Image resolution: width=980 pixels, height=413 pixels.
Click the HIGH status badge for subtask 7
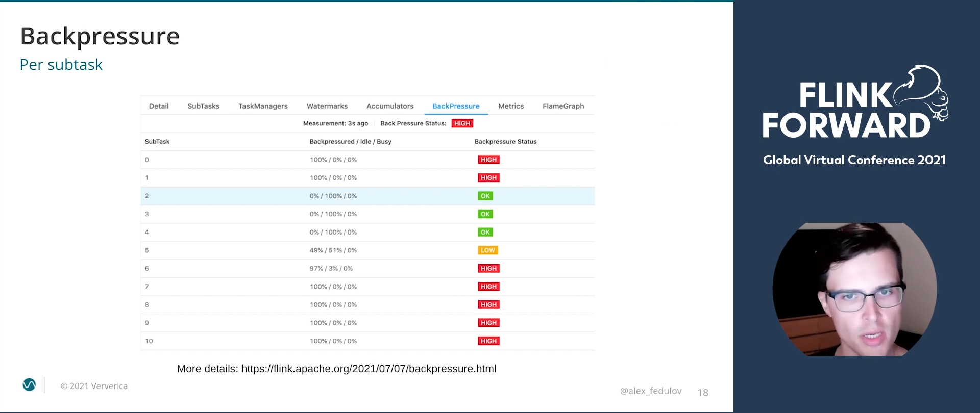pyautogui.click(x=488, y=287)
